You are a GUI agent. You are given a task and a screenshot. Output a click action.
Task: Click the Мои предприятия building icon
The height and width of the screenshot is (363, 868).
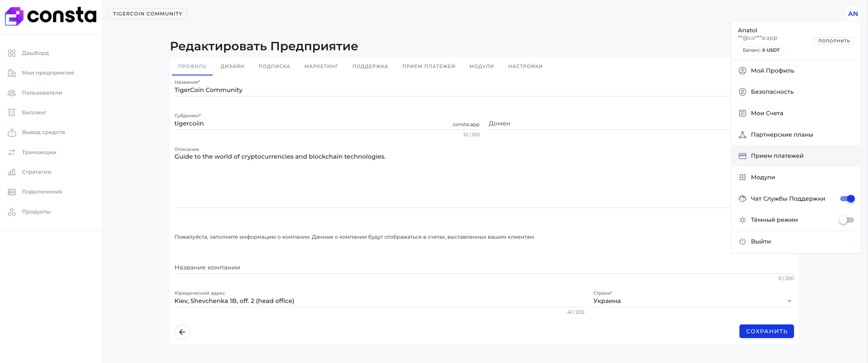click(x=12, y=73)
